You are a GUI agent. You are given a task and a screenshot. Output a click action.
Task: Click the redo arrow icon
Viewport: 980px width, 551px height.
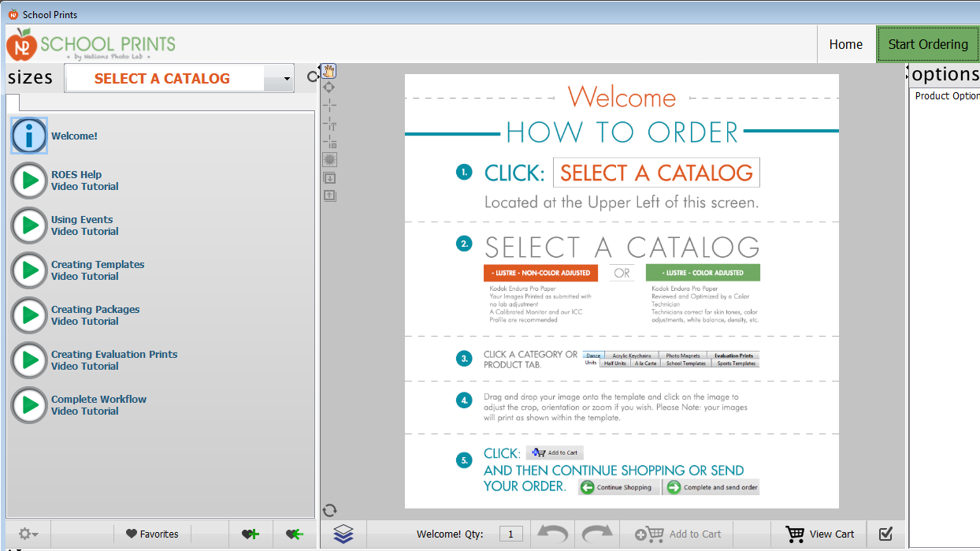597,534
